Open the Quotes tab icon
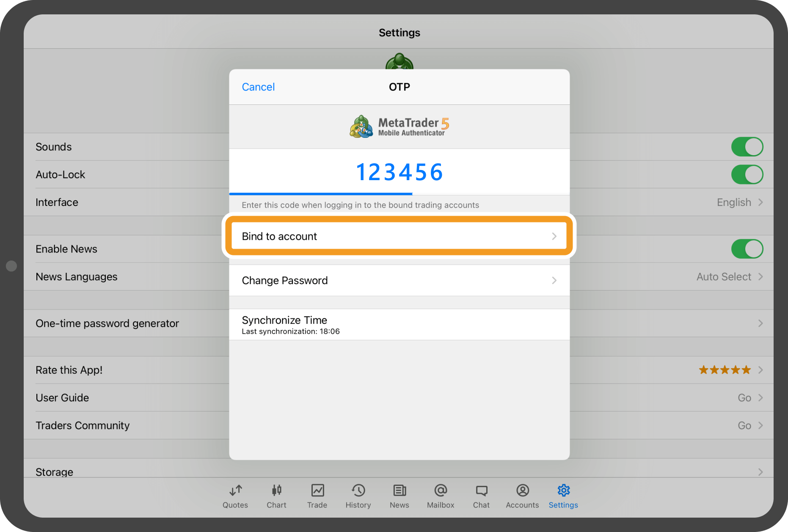The image size is (788, 532). (x=235, y=491)
